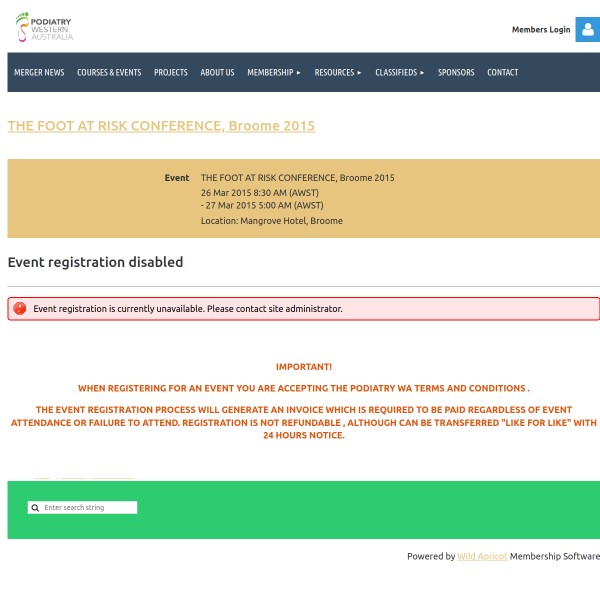The width and height of the screenshot is (600, 600).
Task: Click the magnifier search icon
Action: (36, 508)
